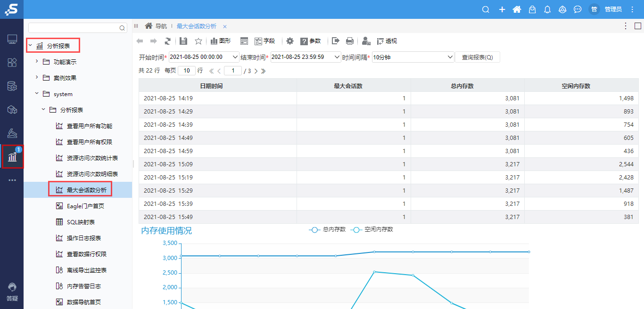
Task: Open the data mining sidebar icon
Action: [x=12, y=133]
